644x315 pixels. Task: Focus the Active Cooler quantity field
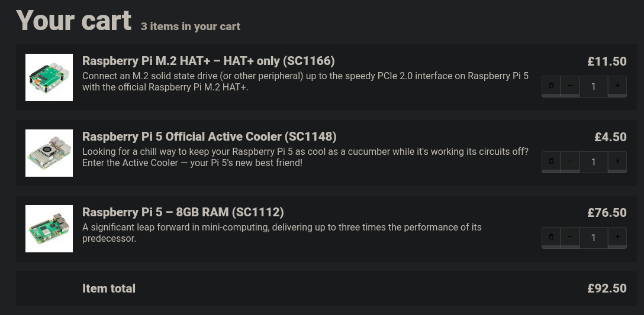(594, 162)
